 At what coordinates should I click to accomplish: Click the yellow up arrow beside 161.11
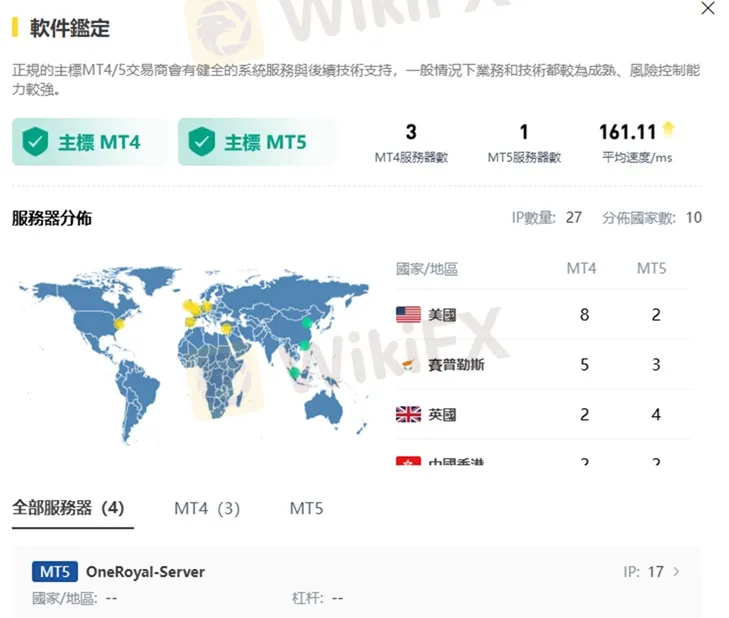[669, 129]
